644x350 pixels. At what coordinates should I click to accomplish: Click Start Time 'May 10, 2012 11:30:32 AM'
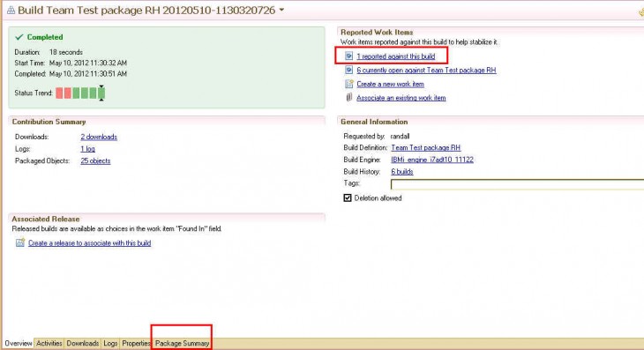[88, 63]
